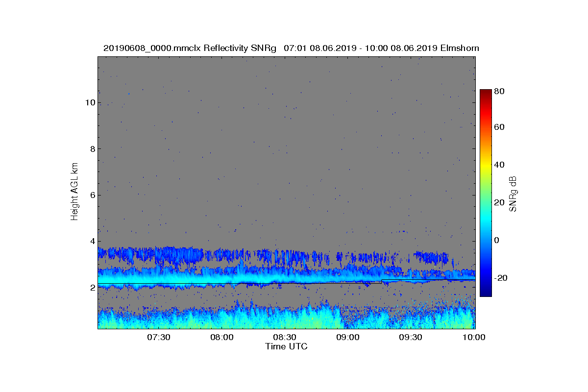Click the 'Height AGL km' axis label
Viewport: 588px width, 392px height.
pyautogui.click(x=74, y=192)
